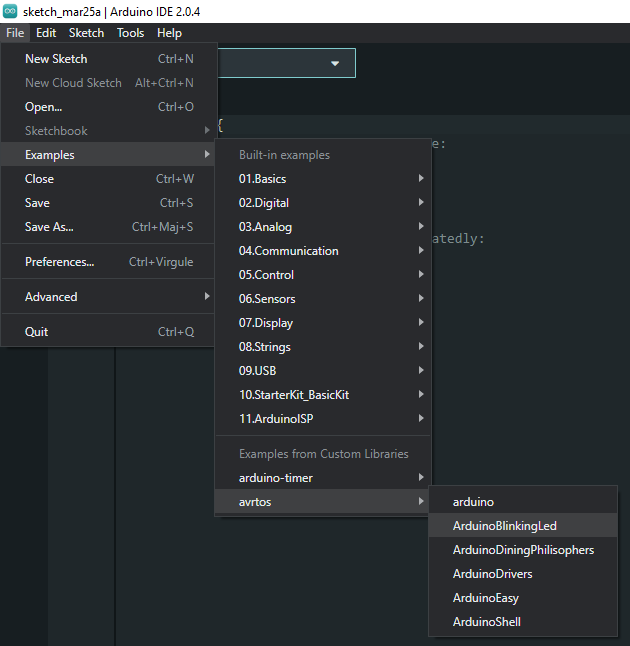This screenshot has width=630, height=646.
Task: Open the Sketch menu
Action: click(86, 33)
